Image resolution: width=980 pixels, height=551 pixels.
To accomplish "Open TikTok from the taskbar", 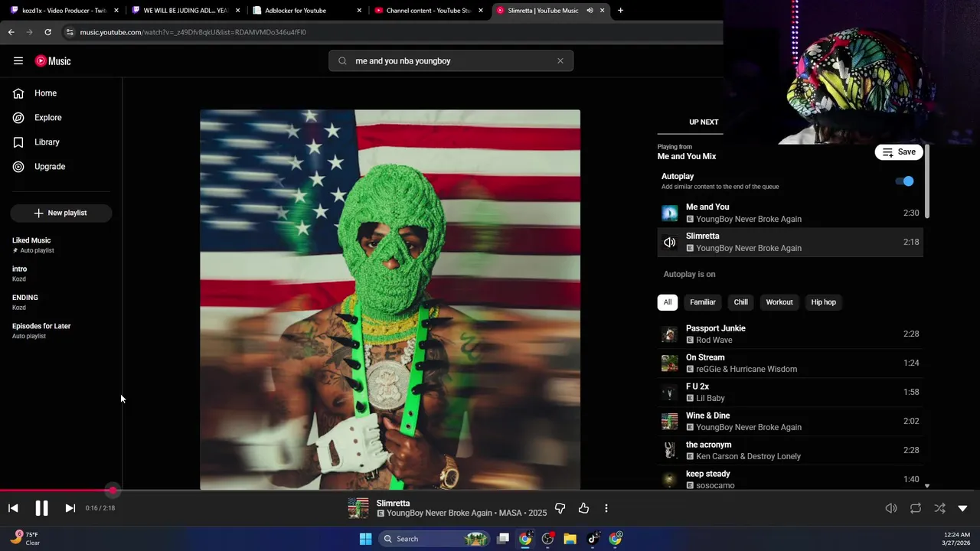I will point(593,539).
